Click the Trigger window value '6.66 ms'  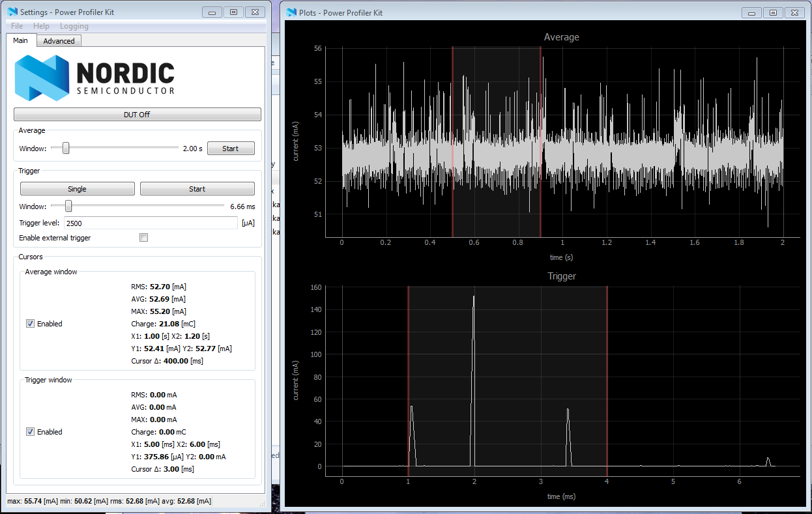tap(242, 207)
